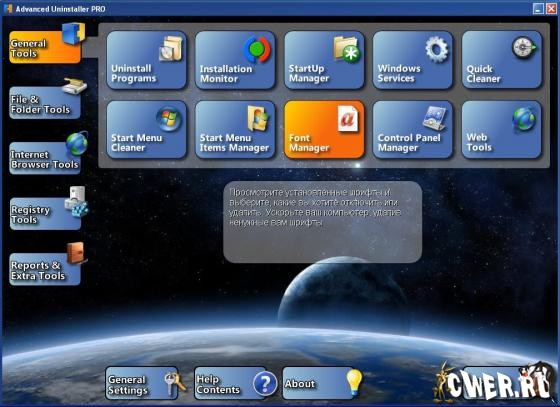Open Start Menu Items Manager
The height and width of the screenshot is (407, 560).
point(235,130)
